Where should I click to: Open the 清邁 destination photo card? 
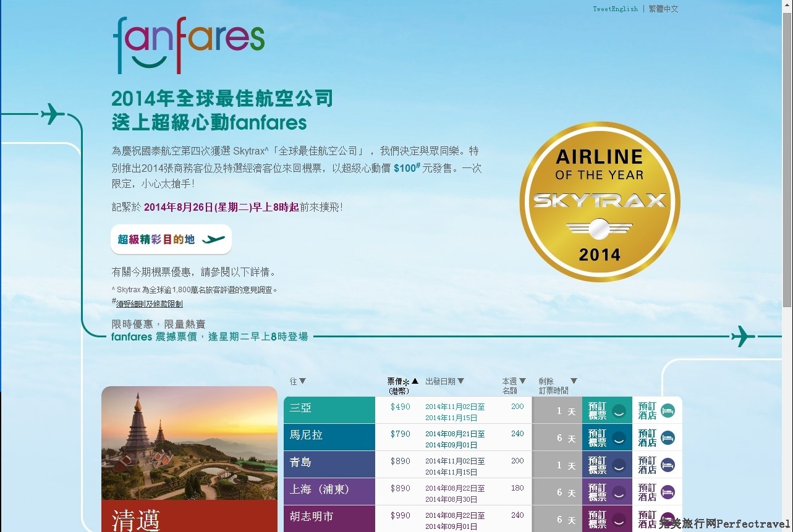tap(189, 459)
